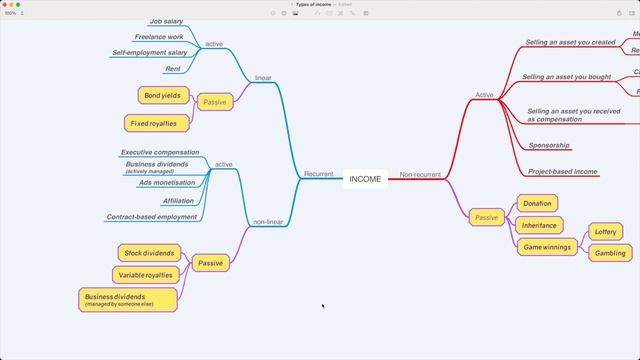Viewport: 640px width, 360px height.
Task: Select the 'Affiliation' node
Action: (x=178, y=201)
